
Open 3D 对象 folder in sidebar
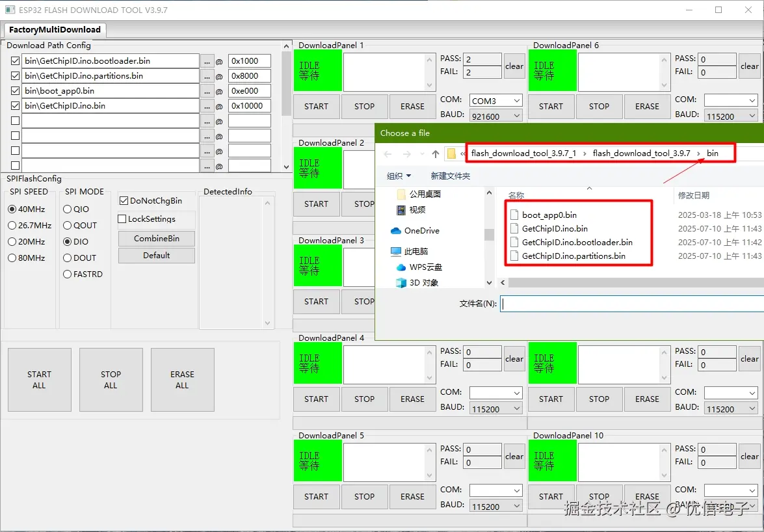417,282
